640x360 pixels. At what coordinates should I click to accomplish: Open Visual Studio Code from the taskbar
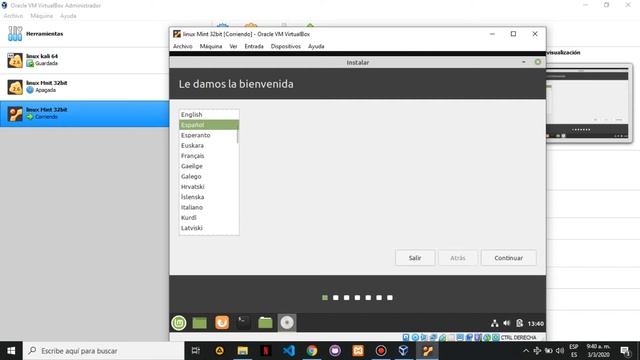point(289,351)
